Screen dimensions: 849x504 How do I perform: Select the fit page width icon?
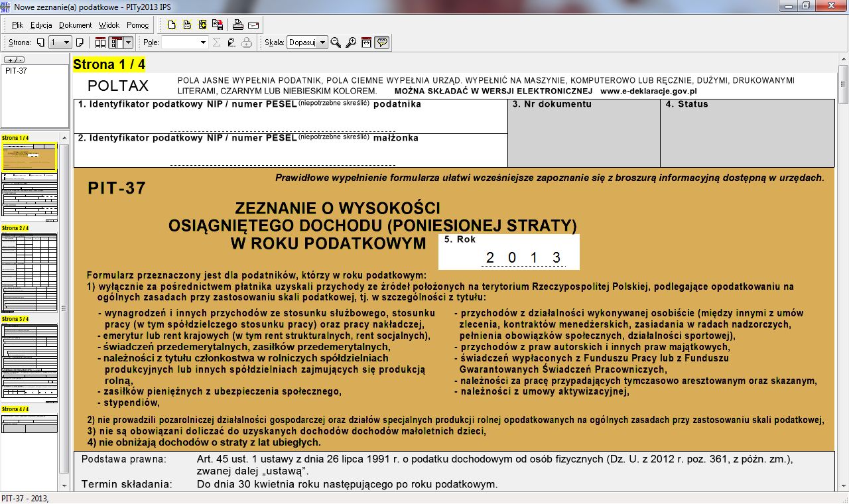click(x=365, y=42)
